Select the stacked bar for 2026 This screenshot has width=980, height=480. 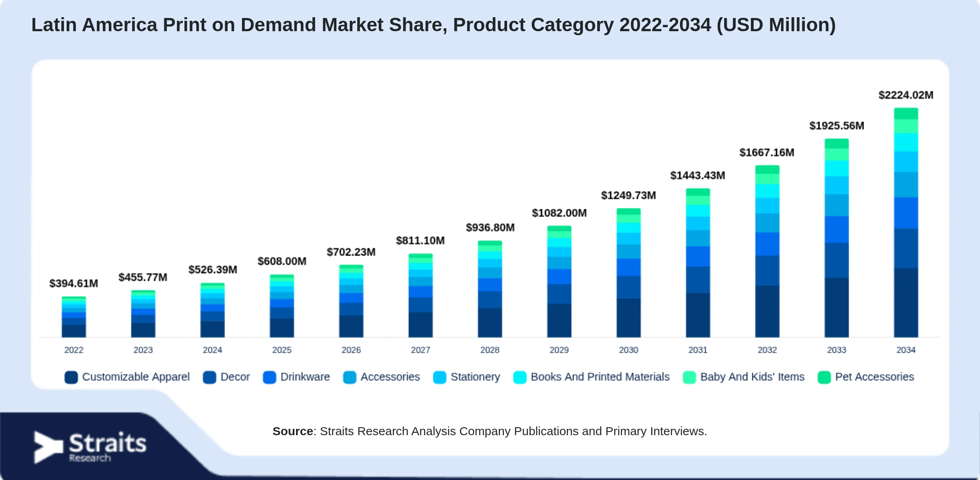(x=351, y=301)
